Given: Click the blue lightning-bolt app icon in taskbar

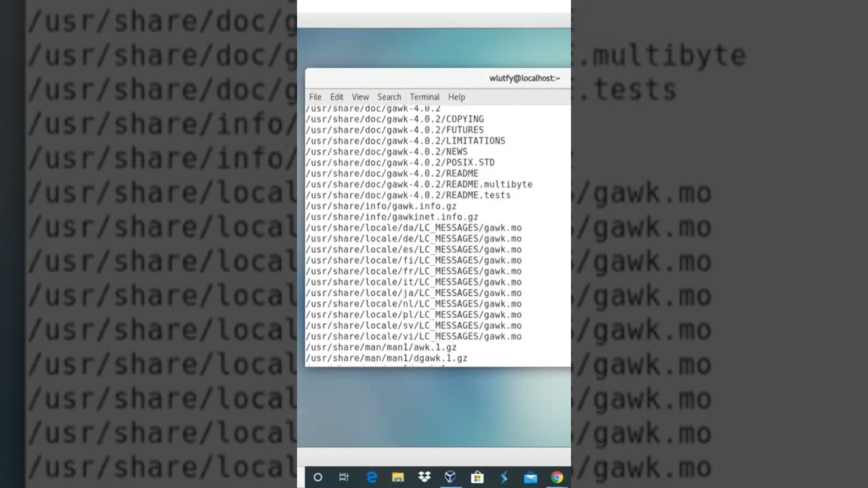Looking at the screenshot, I should point(504,477).
